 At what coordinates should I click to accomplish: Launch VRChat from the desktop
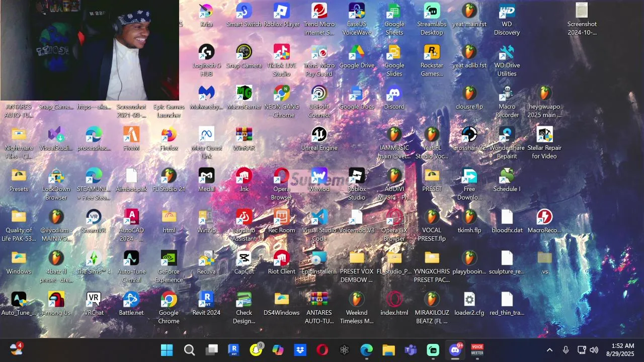(94, 304)
